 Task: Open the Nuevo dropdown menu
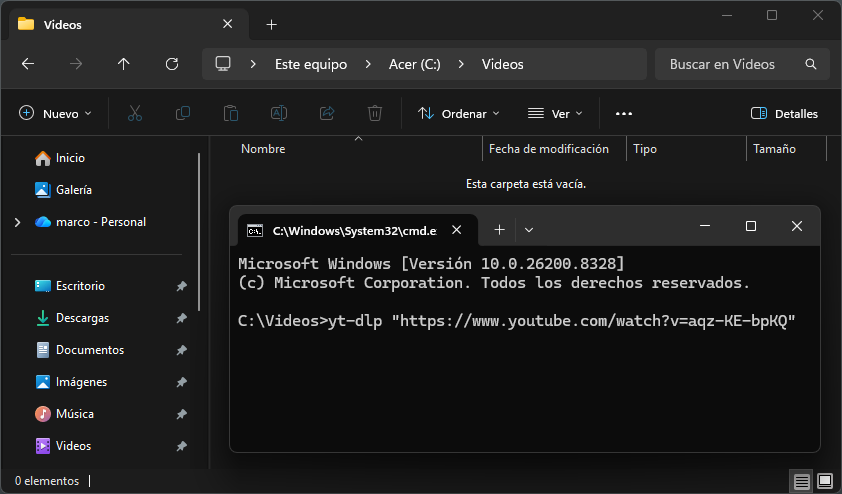point(55,113)
